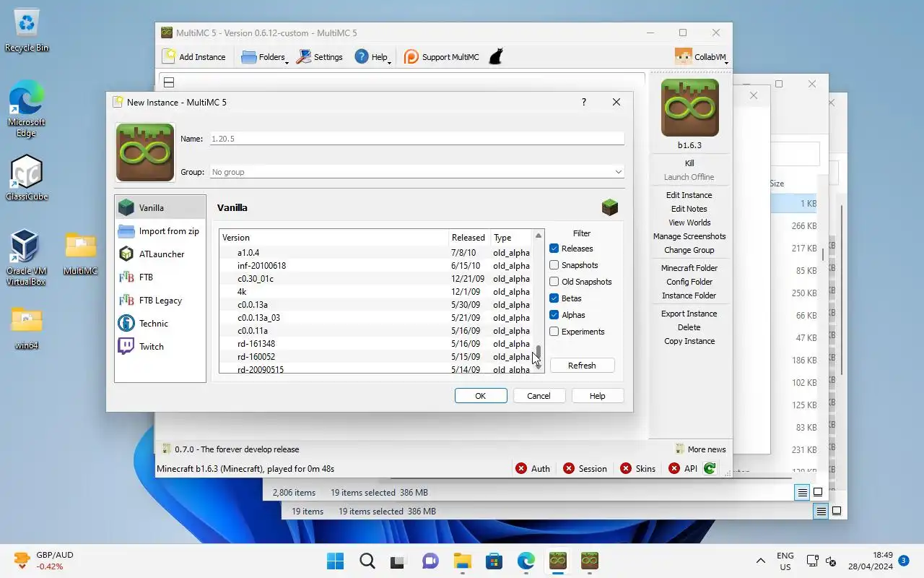Viewport: 924px width, 578px height.
Task: Enable the Experiments filter checkbox
Action: (554, 332)
